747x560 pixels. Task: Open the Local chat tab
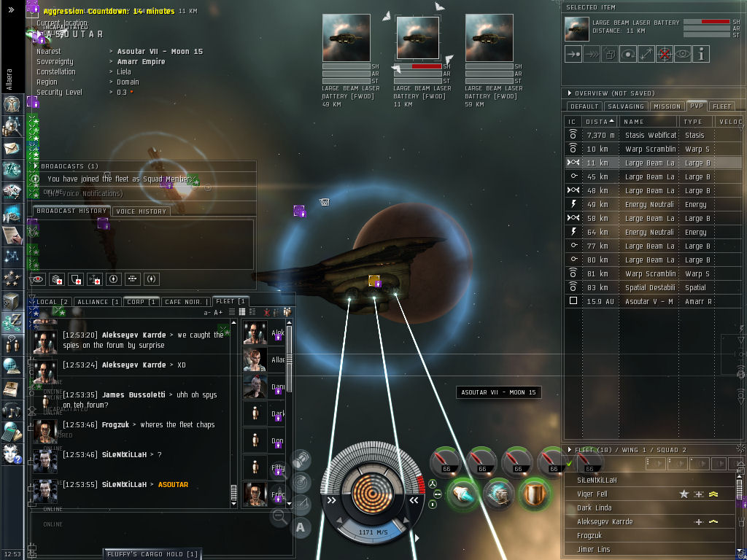coord(52,302)
